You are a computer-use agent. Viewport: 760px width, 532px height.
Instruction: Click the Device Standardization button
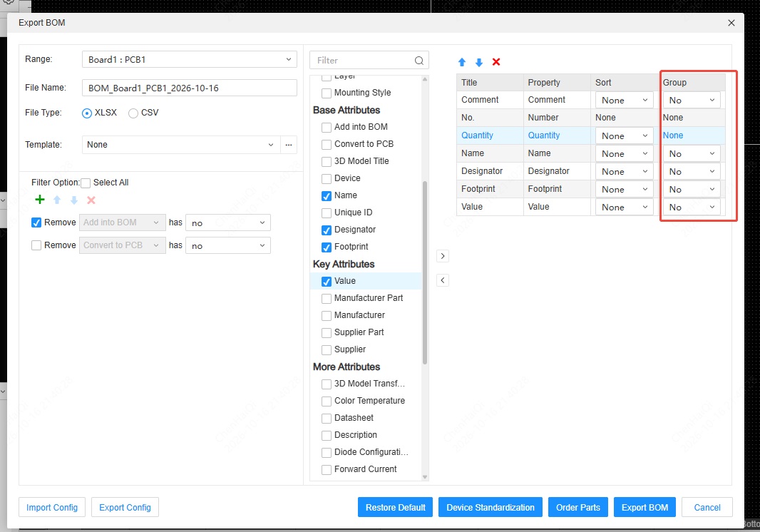coord(491,507)
